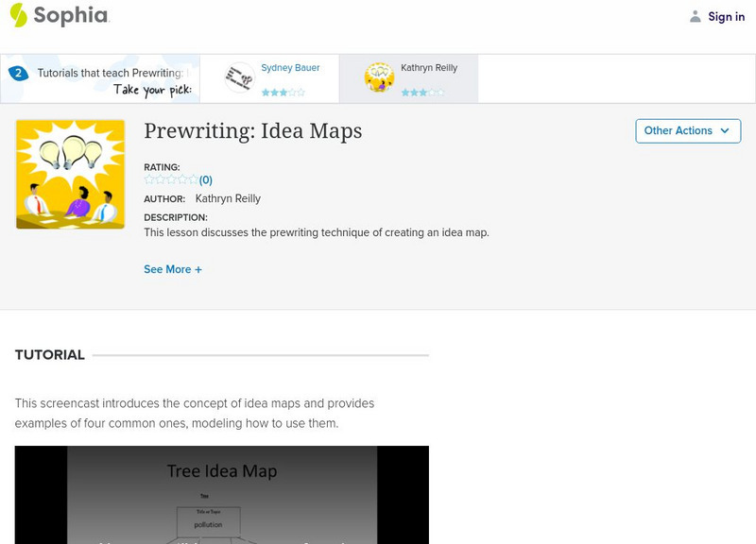
Task: Click the lesson description text
Action: click(317, 232)
